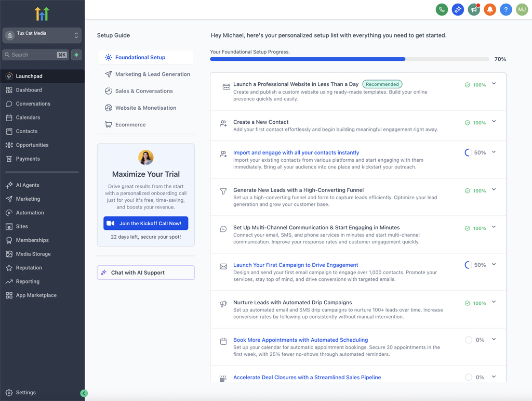Viewport: 532px width, 401px height.
Task: Expand the Launch a Professional Website item
Action: tap(494, 84)
